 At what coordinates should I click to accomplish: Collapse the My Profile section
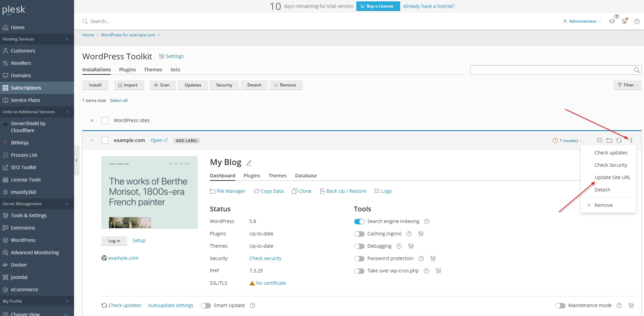[67, 301]
